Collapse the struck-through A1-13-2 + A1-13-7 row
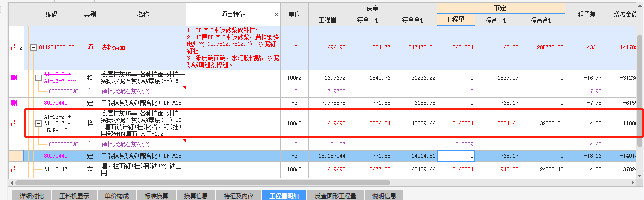This screenshot has width=644, height=200. point(38,78)
